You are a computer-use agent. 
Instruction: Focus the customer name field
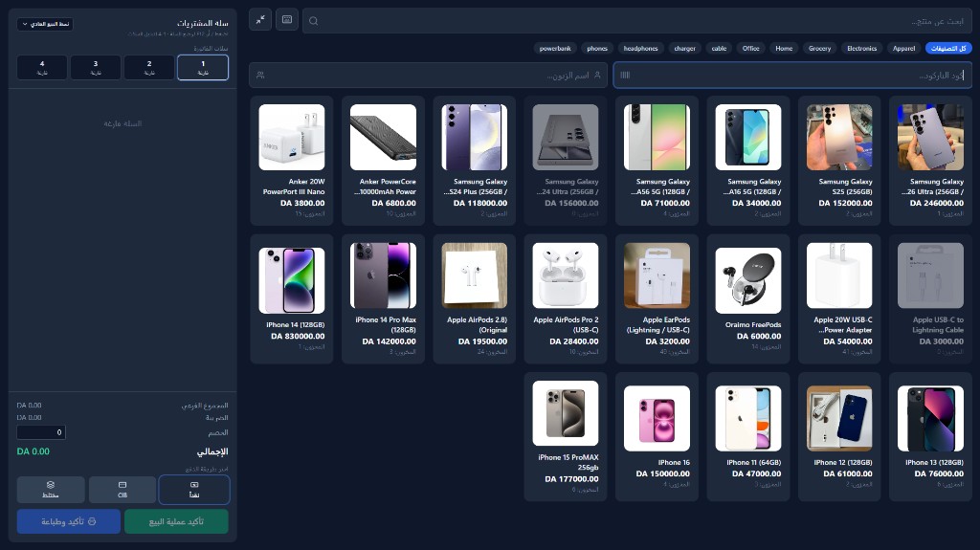(428, 75)
